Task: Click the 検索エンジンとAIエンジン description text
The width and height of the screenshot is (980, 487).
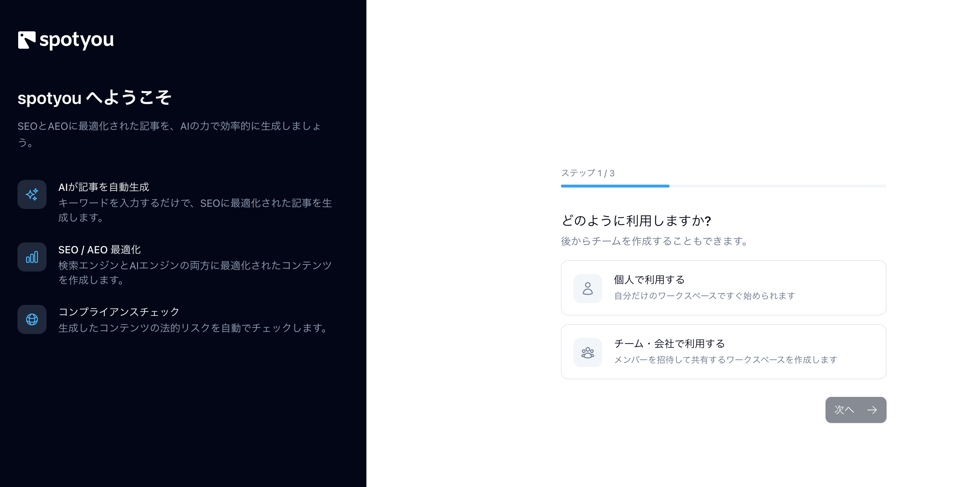Action: (x=195, y=273)
